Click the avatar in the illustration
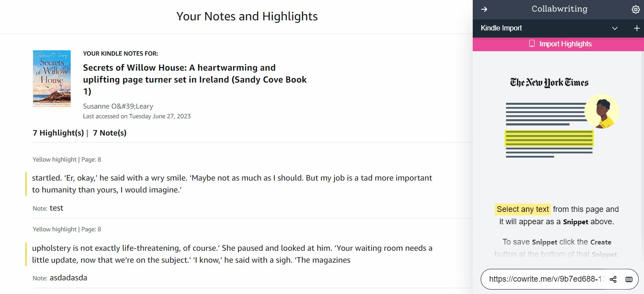 [602, 111]
